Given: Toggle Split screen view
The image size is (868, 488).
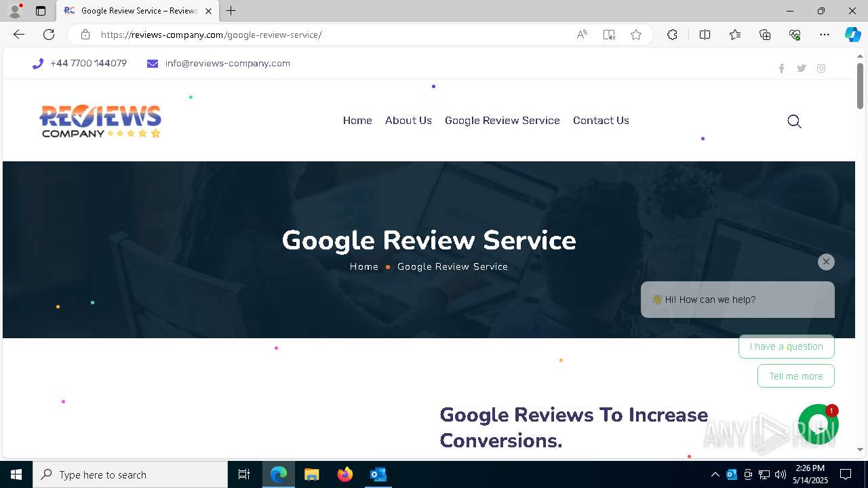Looking at the screenshot, I should click(705, 35).
